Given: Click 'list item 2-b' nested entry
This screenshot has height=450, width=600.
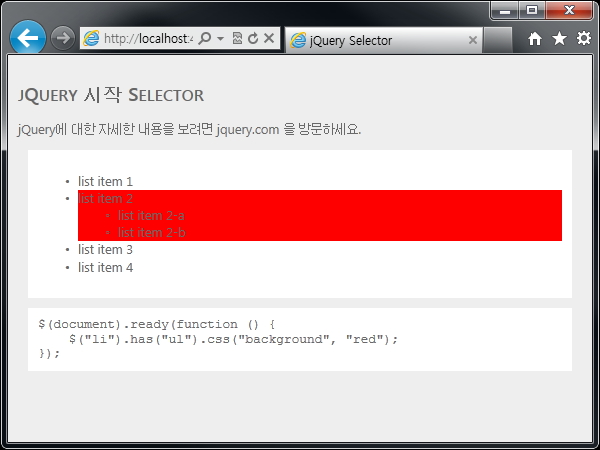Looking at the screenshot, I should pyautogui.click(x=152, y=233).
